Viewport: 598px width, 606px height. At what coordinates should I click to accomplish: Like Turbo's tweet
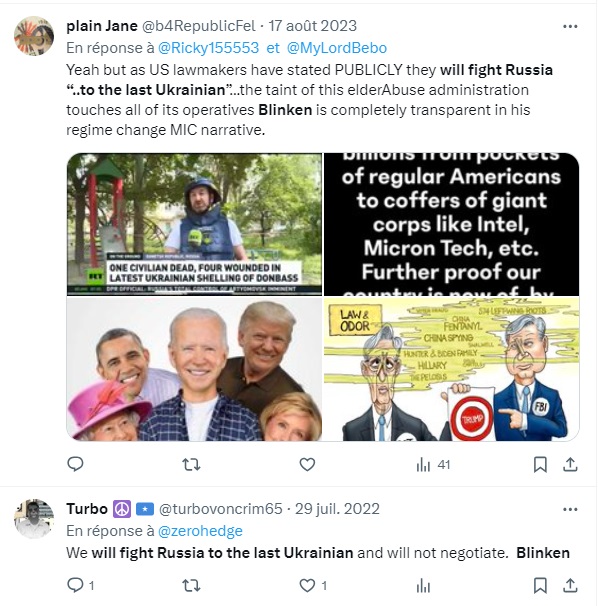click(313, 586)
